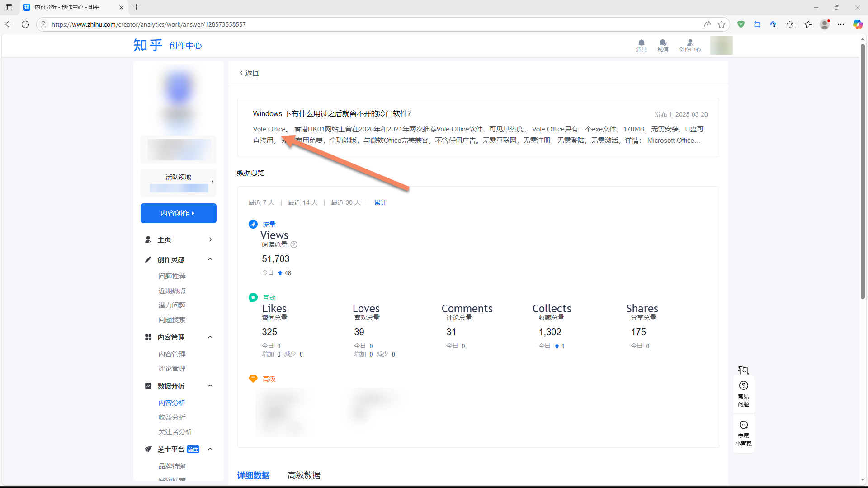Viewport: 868px width, 488px height.
Task: Close the 内容分析 browser tab
Action: (121, 7)
